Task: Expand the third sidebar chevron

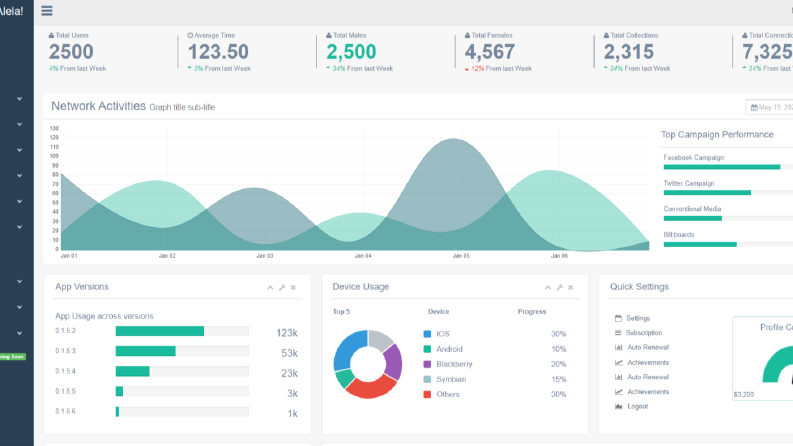Action: [20, 150]
